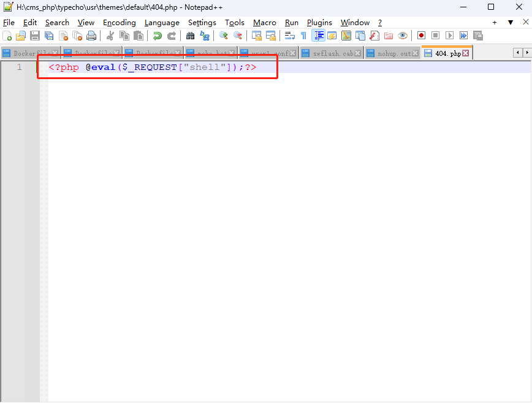
Task: Click the Copy toolbar icon
Action: click(x=124, y=36)
